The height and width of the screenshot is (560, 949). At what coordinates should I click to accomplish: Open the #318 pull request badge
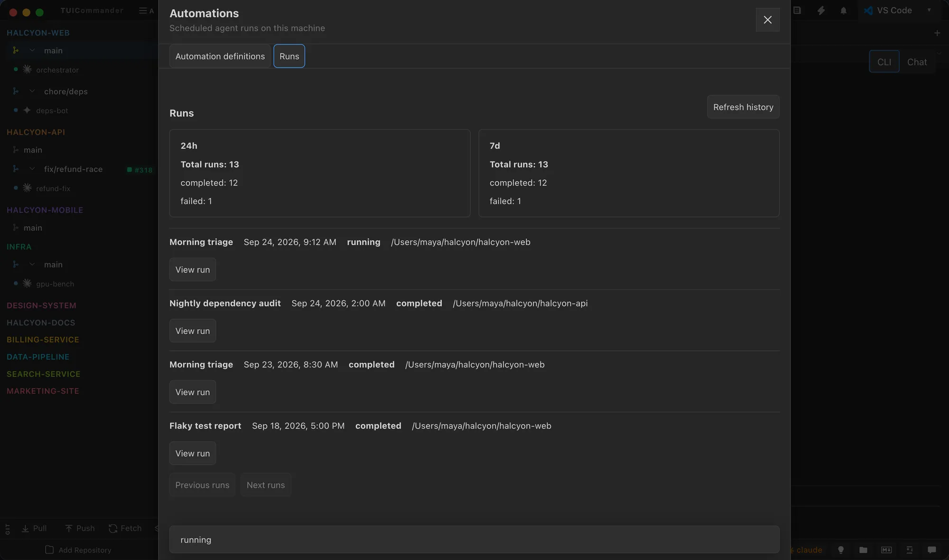point(140,170)
